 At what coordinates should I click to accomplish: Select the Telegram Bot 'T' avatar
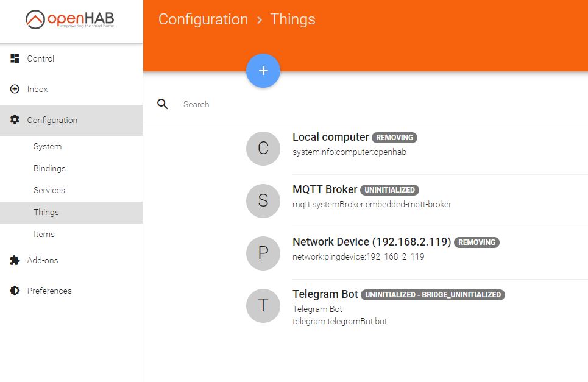[x=263, y=305]
